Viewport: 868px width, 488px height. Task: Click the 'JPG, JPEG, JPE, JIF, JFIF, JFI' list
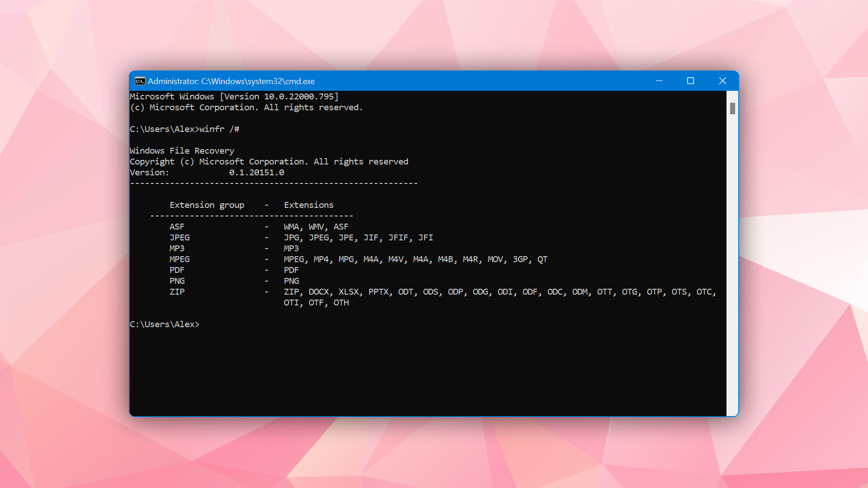click(359, 238)
